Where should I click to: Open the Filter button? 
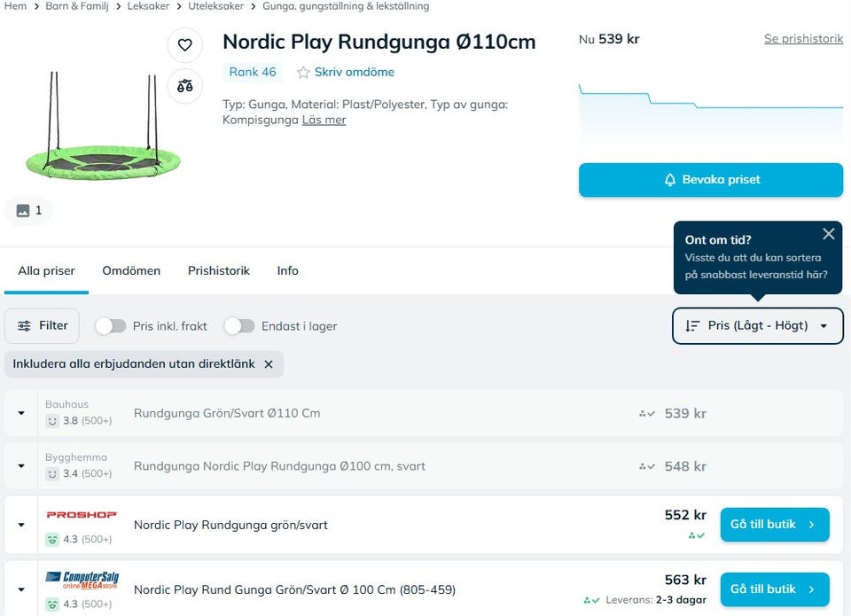(x=43, y=326)
